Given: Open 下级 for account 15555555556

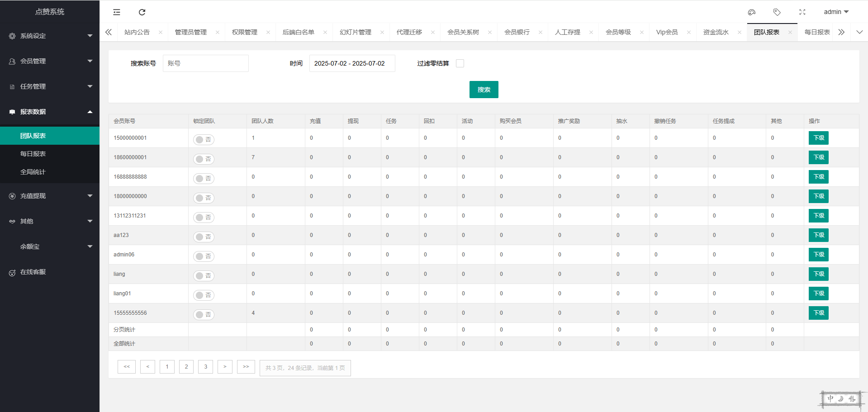Looking at the screenshot, I should coord(819,313).
